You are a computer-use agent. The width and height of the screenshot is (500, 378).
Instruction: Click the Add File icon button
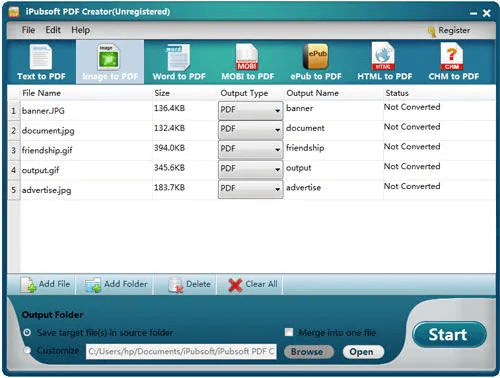45,284
